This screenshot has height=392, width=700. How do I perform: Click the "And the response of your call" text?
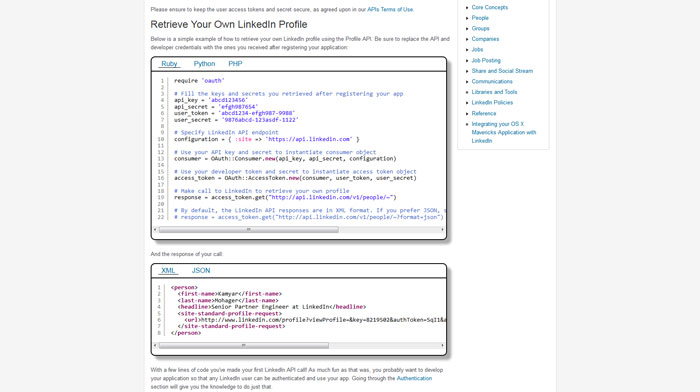click(187, 254)
